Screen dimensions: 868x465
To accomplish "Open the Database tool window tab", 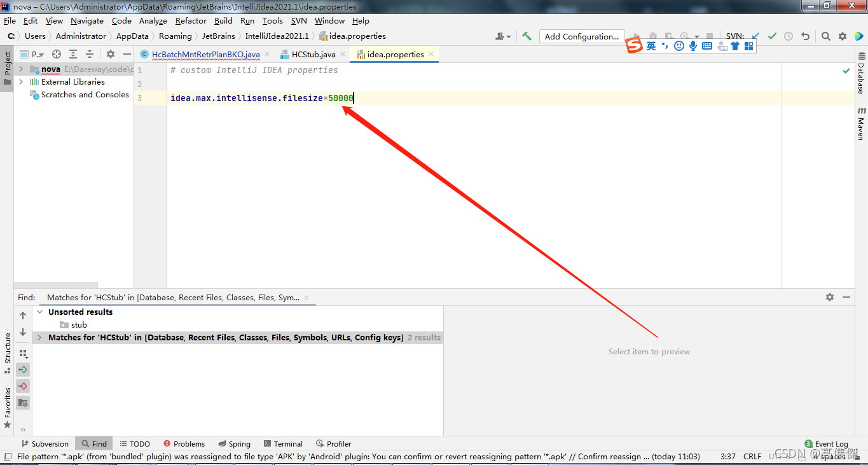I will coord(861,74).
